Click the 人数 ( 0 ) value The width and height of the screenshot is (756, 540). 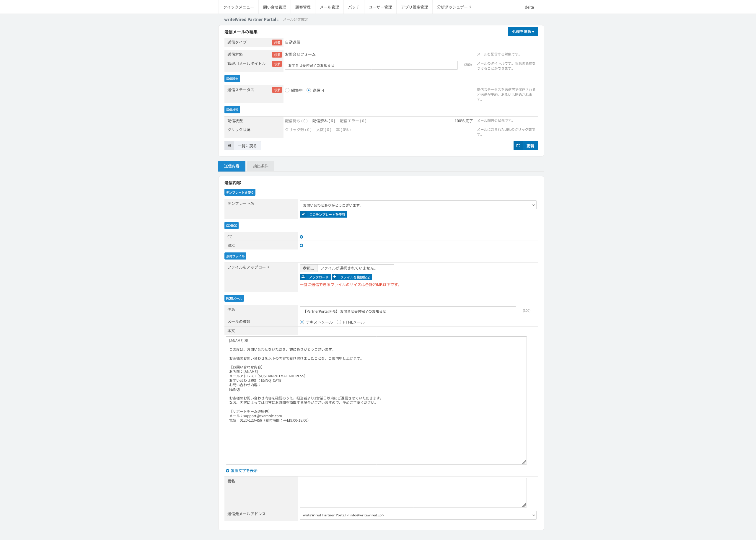(324, 130)
